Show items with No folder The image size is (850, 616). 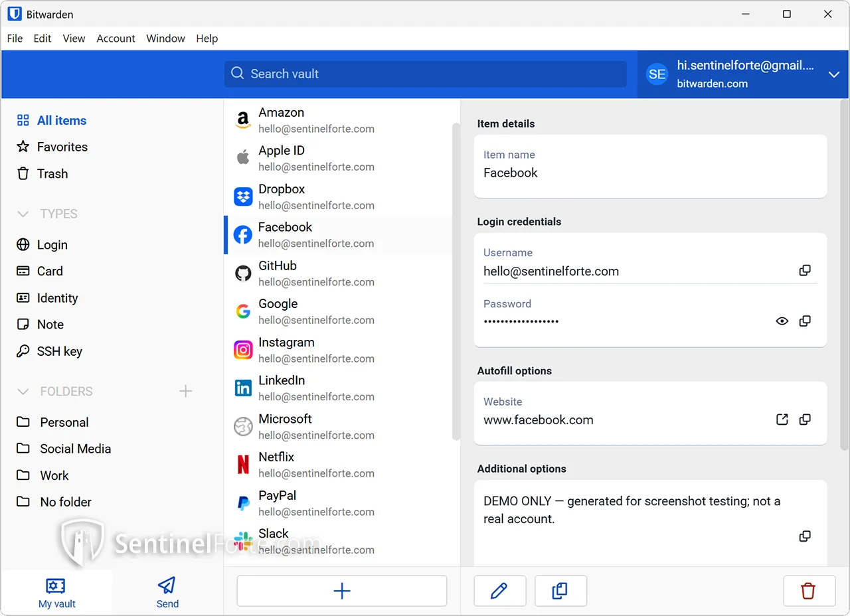54,502
